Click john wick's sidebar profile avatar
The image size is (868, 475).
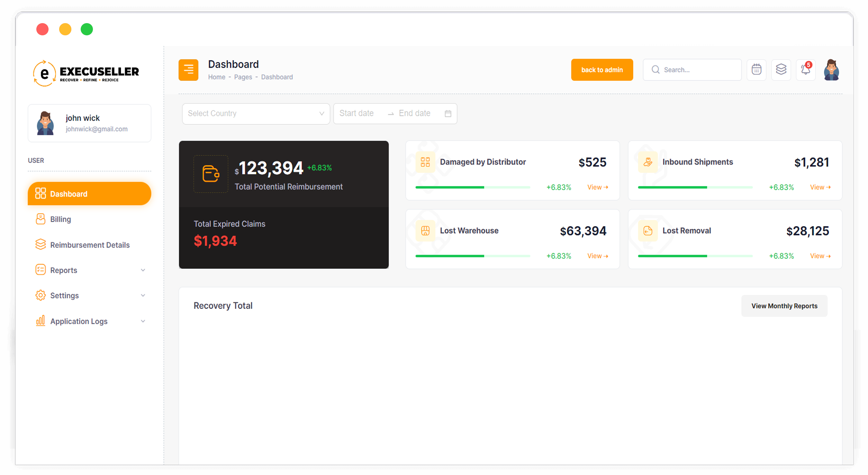click(45, 123)
